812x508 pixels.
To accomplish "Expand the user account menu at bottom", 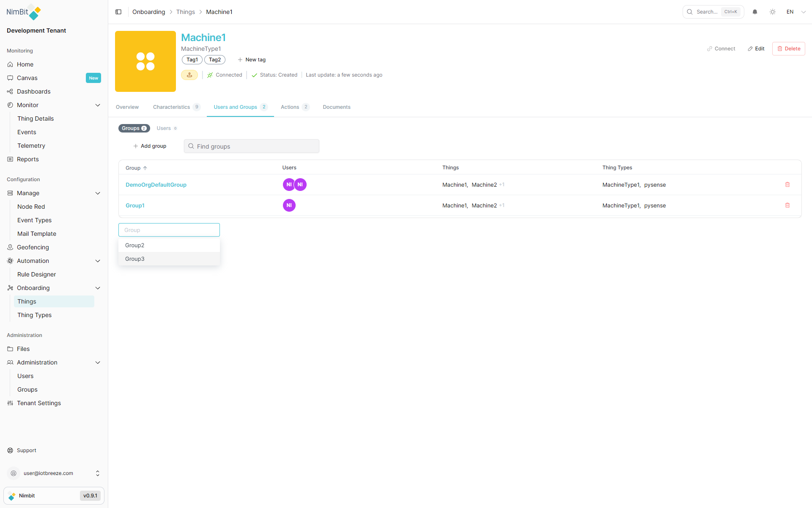I will pyautogui.click(x=98, y=473).
